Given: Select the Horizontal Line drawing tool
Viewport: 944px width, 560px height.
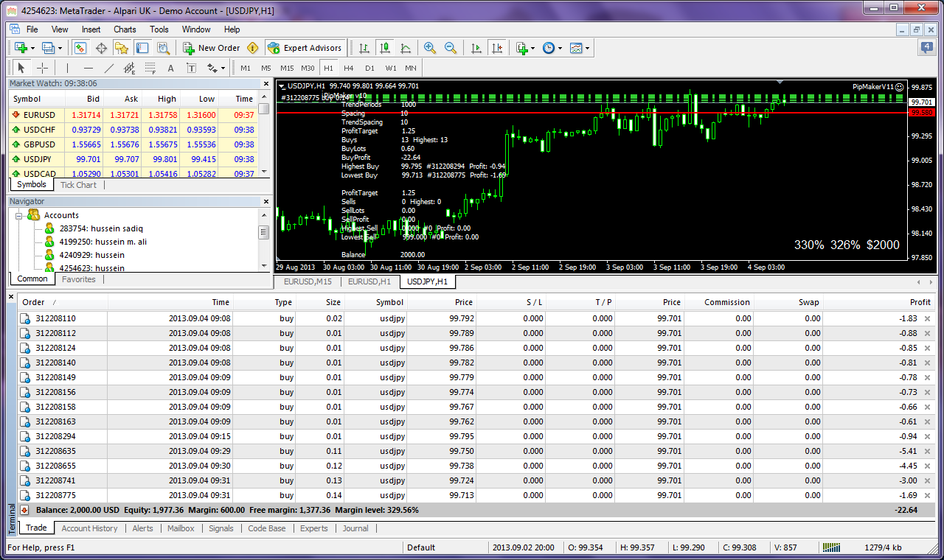Looking at the screenshot, I should [88, 68].
